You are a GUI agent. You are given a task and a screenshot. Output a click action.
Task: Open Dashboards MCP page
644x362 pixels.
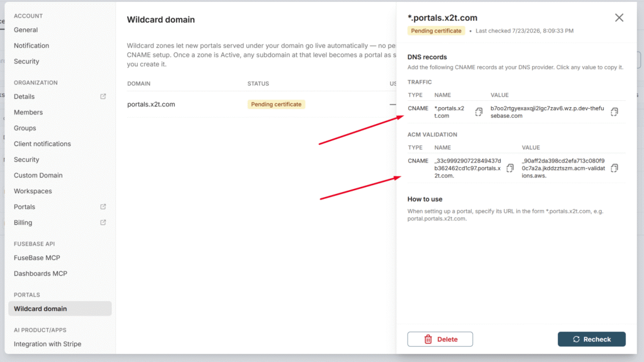click(40, 273)
